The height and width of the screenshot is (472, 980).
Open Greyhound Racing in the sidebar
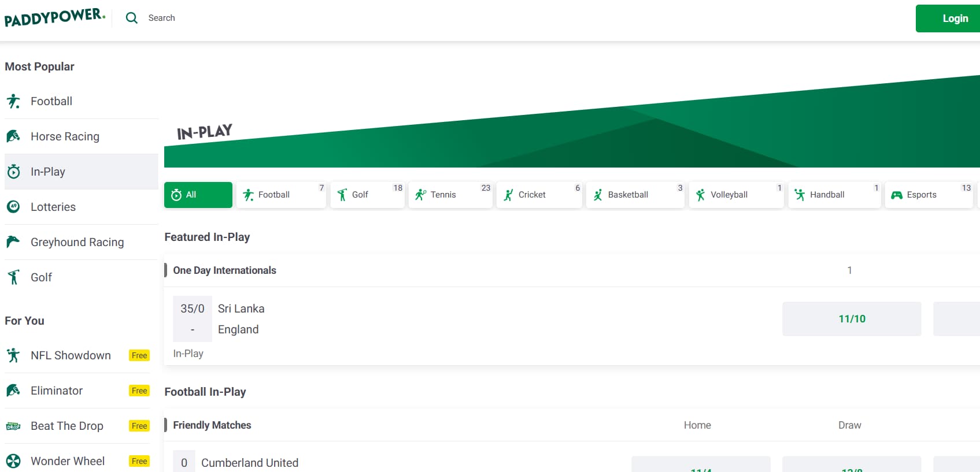coord(82,242)
